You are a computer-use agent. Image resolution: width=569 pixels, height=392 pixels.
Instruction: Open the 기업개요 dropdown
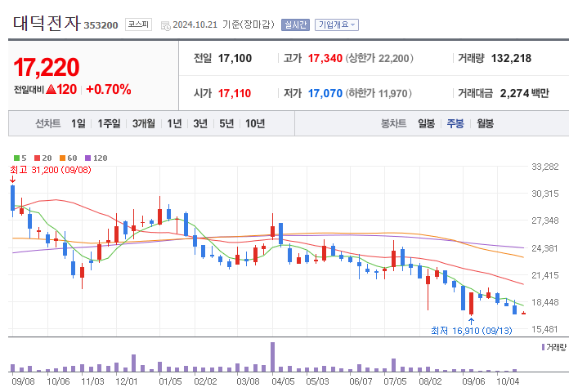click(337, 24)
